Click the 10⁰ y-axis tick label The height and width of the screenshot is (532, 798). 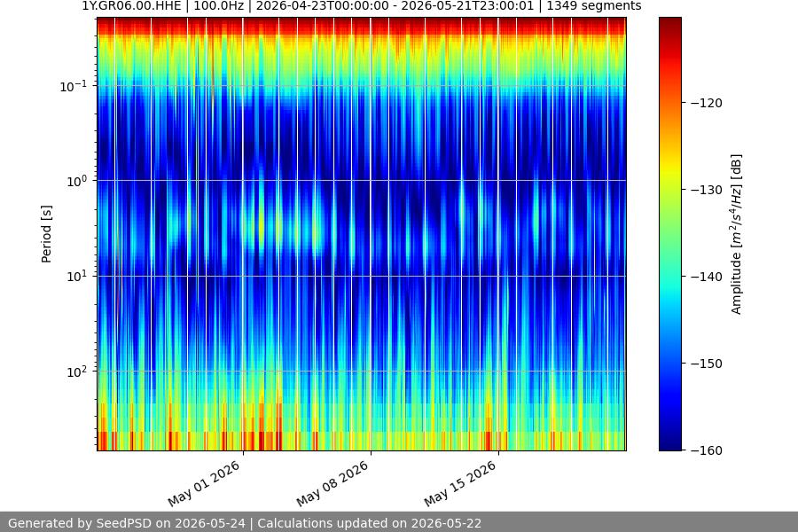click(77, 181)
